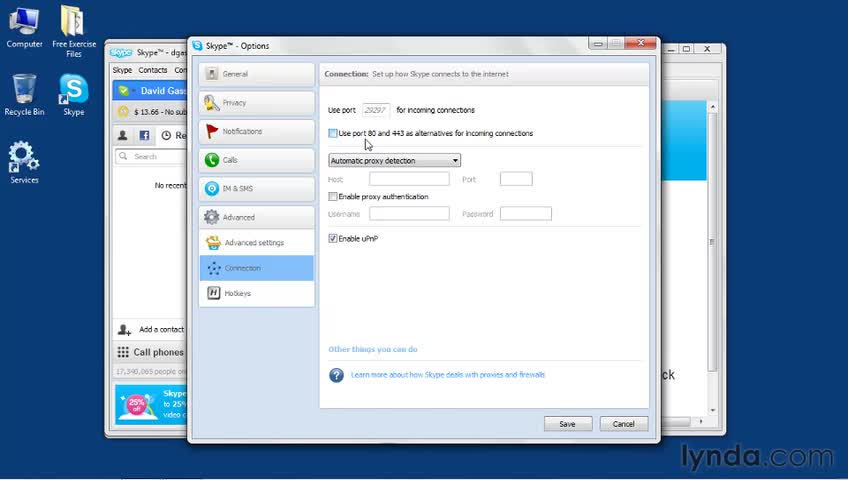Image resolution: width=848 pixels, height=480 pixels.
Task: Select Hotkeys item in sidebar
Action: [256, 294]
